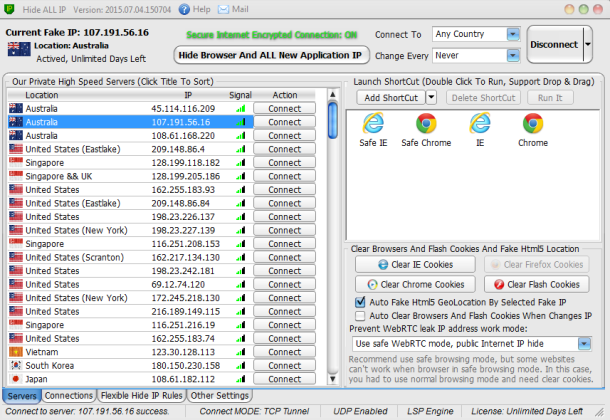The image size is (610, 420).
Task: Click the Japan flag icon in server list
Action: pos(15,380)
